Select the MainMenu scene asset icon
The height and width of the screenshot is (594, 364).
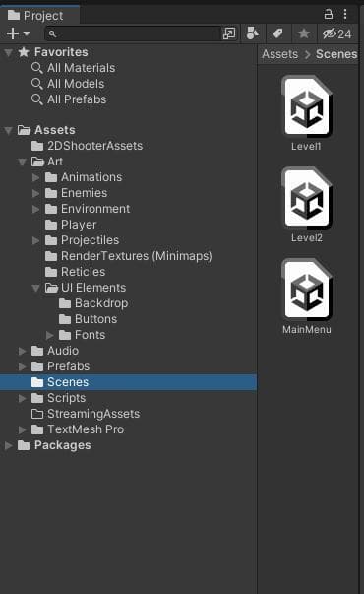click(x=307, y=290)
